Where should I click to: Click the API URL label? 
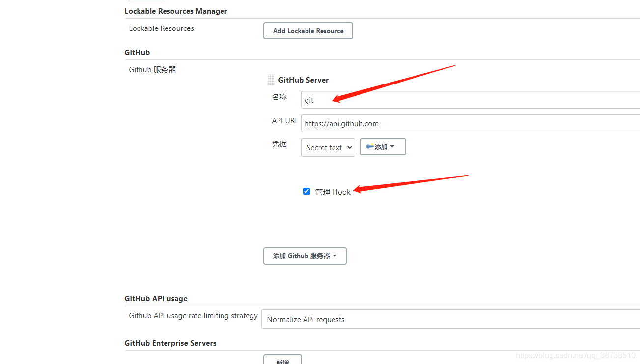285,120
